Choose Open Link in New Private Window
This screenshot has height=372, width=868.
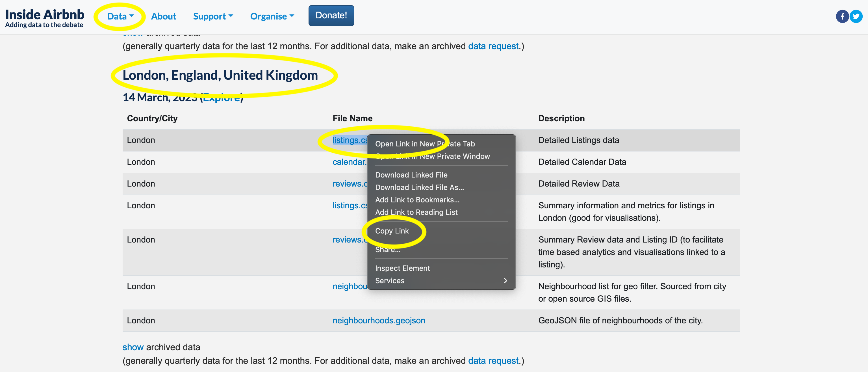click(432, 156)
